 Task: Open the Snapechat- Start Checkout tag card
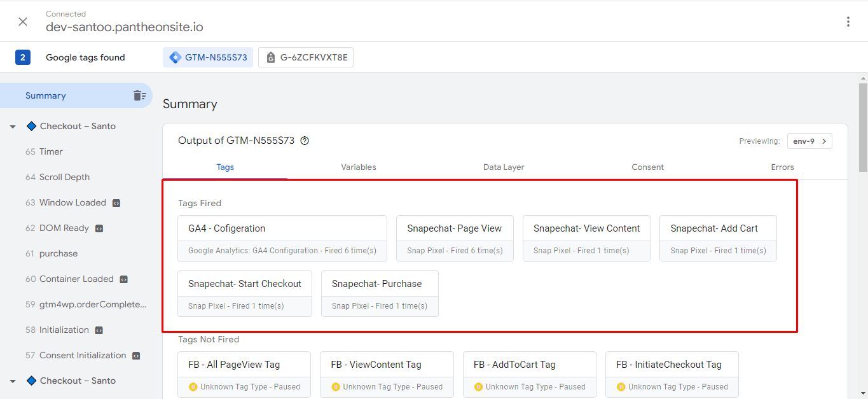(x=245, y=293)
